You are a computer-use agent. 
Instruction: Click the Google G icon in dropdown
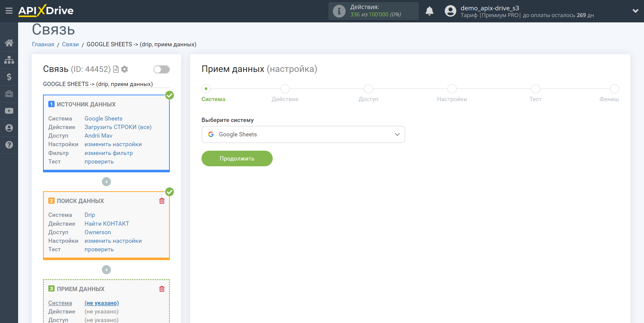(211, 134)
